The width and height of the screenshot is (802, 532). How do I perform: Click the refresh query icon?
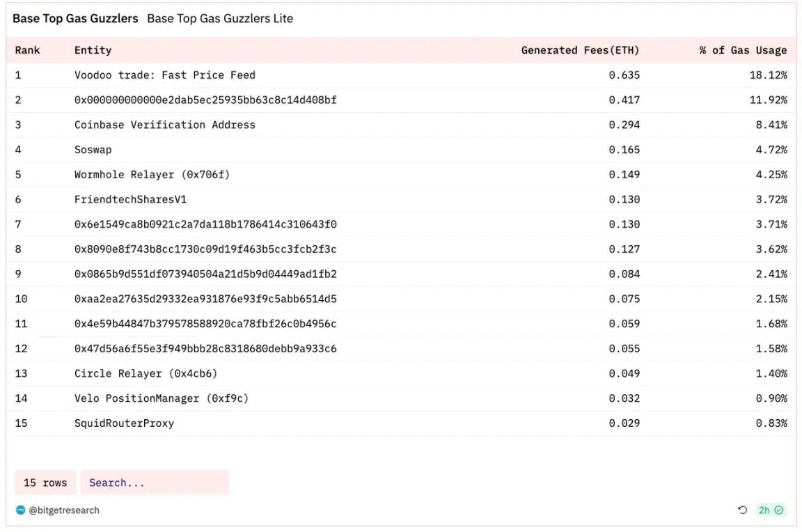click(x=742, y=510)
